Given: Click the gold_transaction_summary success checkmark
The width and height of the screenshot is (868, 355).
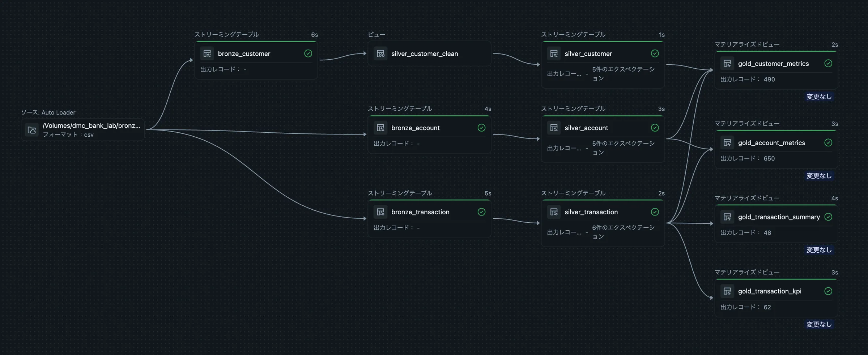Looking at the screenshot, I should tap(828, 217).
